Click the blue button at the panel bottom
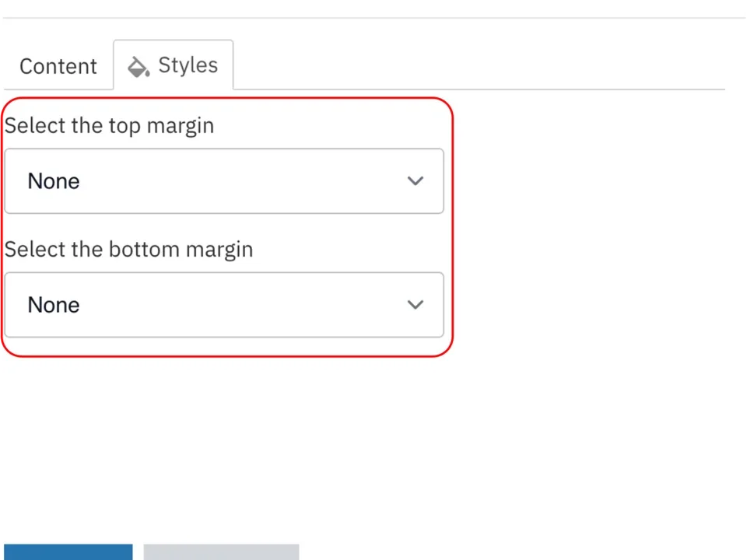The image size is (747, 560). tap(68, 552)
